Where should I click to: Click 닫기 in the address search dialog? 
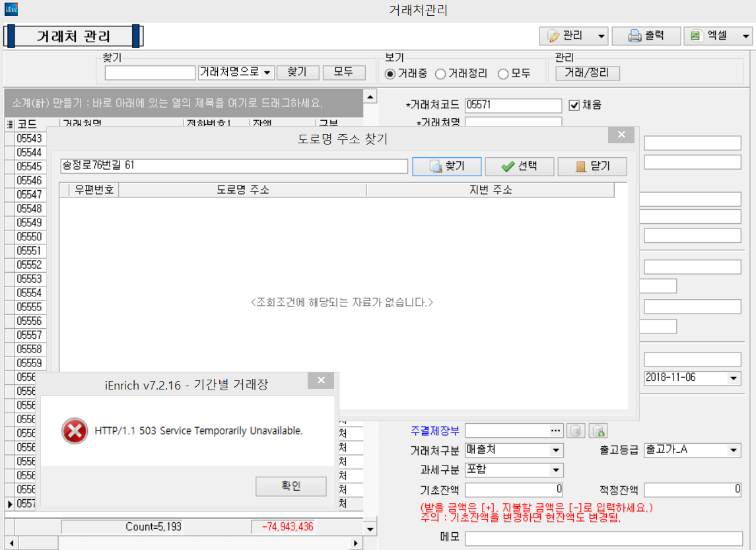[592, 166]
